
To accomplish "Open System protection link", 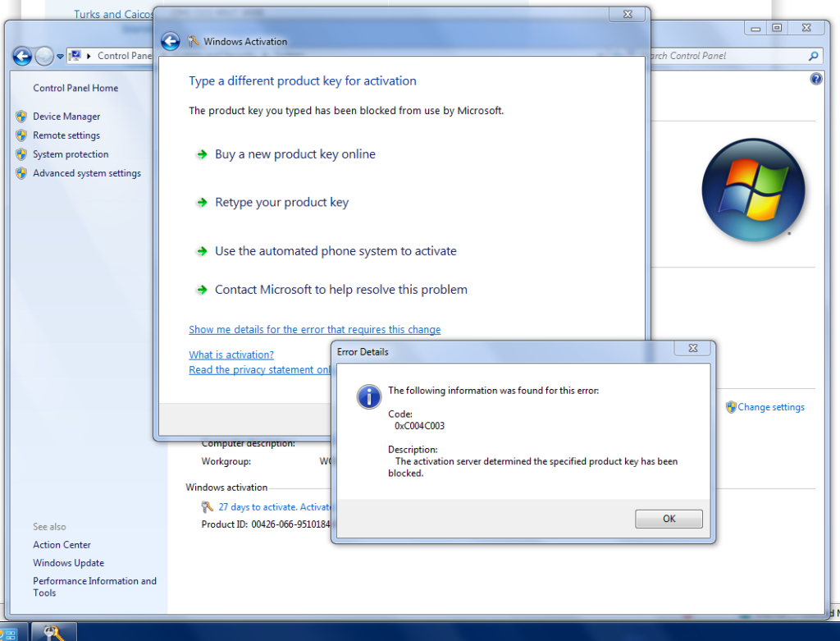I will 71,154.
